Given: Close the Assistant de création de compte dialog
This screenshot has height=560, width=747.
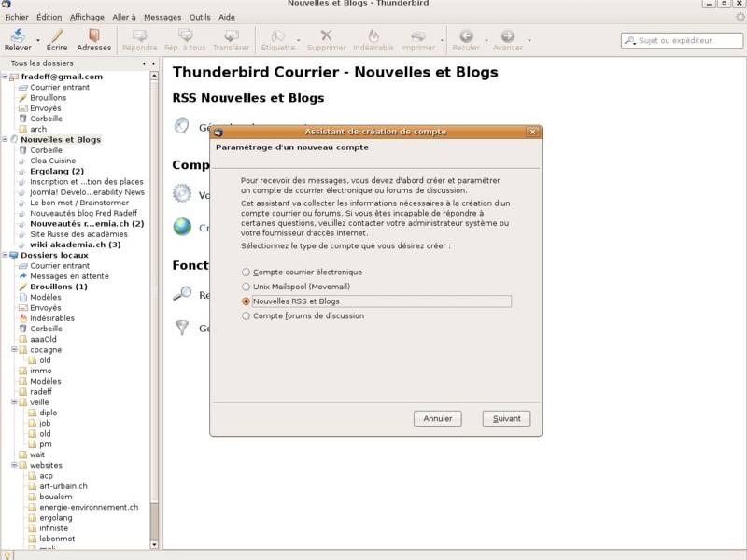Looking at the screenshot, I should point(532,132).
